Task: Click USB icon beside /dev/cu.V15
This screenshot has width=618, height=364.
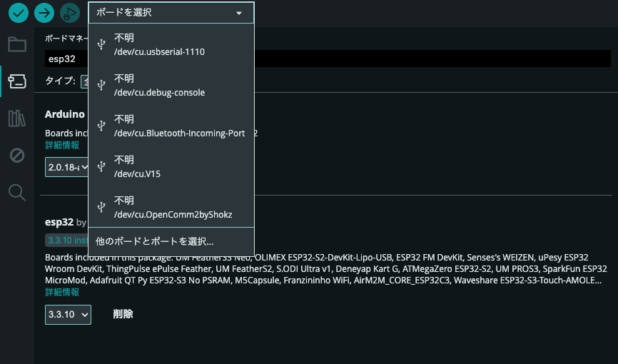Action: (101, 166)
